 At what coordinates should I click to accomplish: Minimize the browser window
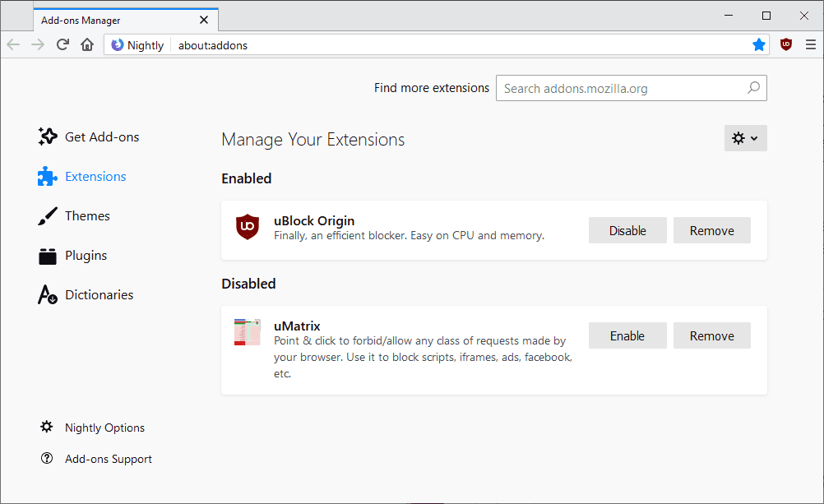(729, 16)
